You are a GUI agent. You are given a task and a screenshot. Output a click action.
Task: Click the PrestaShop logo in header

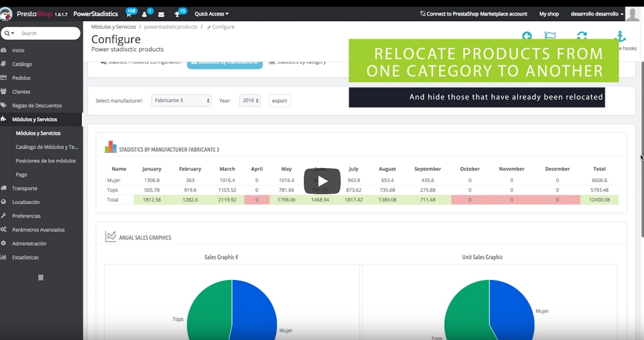6,14
